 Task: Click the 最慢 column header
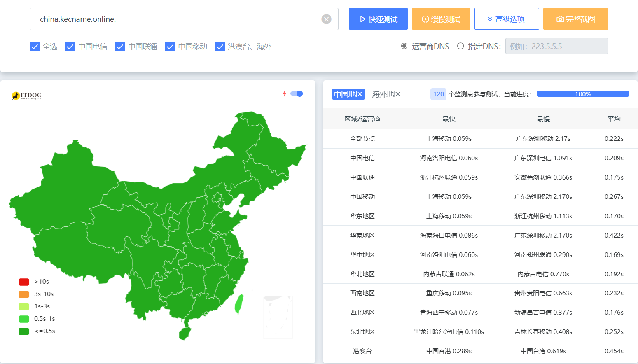[543, 119]
